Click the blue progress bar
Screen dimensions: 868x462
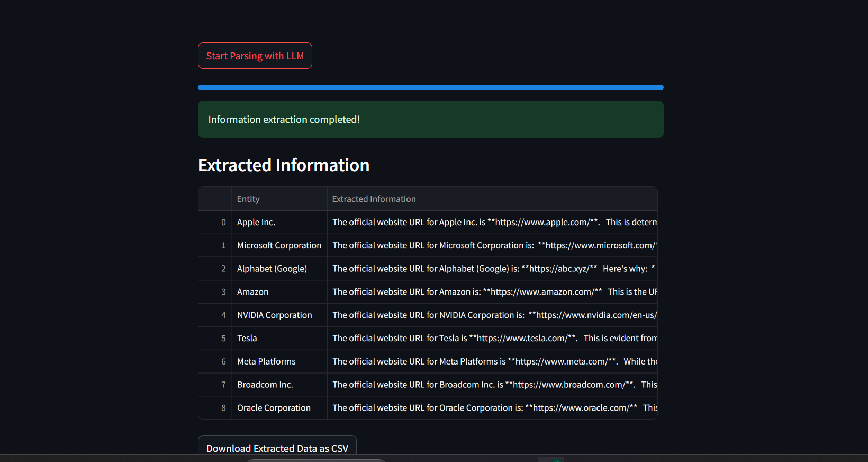coord(430,87)
